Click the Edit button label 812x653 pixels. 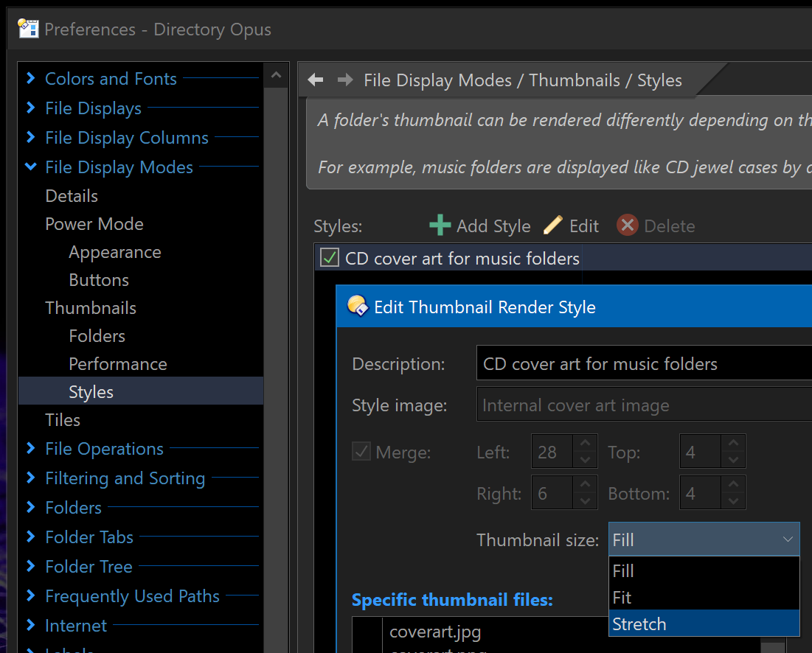pos(584,226)
